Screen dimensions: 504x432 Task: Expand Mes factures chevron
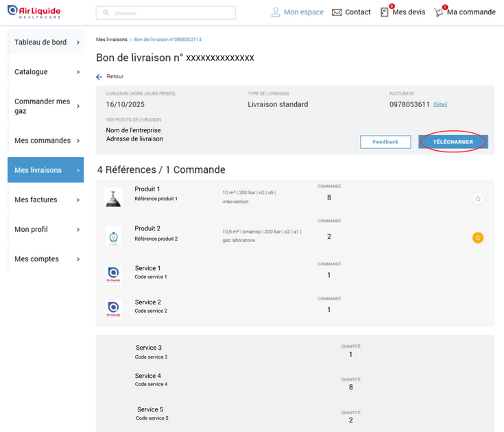[78, 200]
